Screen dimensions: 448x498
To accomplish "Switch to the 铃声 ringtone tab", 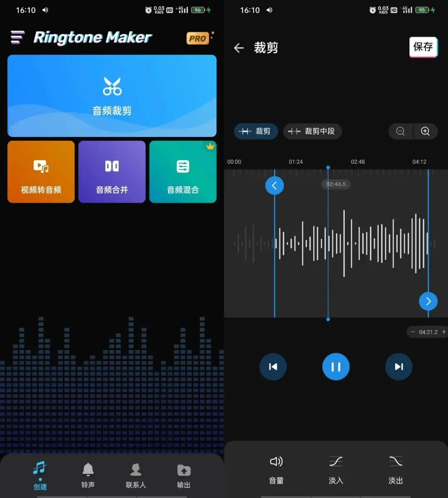I will [x=88, y=475].
